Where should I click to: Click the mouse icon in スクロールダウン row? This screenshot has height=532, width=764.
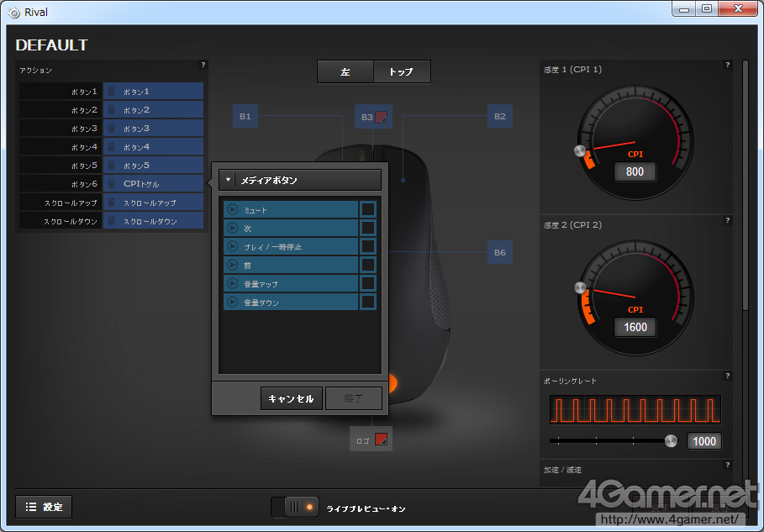point(112,221)
